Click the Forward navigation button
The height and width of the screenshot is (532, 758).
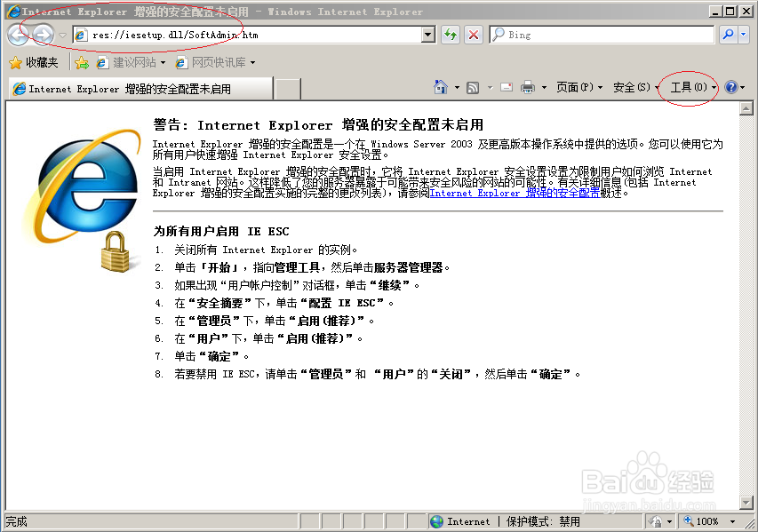click(43, 35)
